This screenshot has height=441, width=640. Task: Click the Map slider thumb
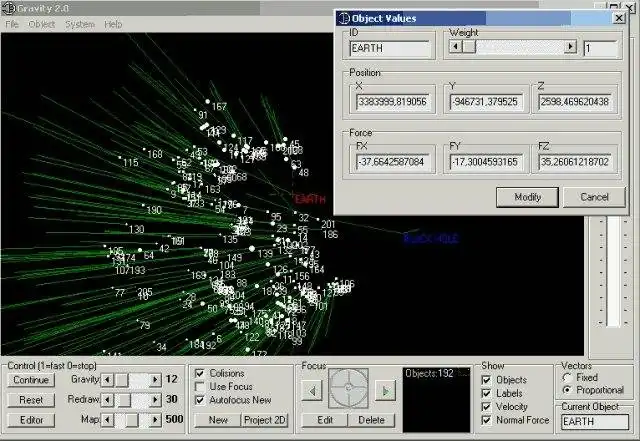(131, 419)
